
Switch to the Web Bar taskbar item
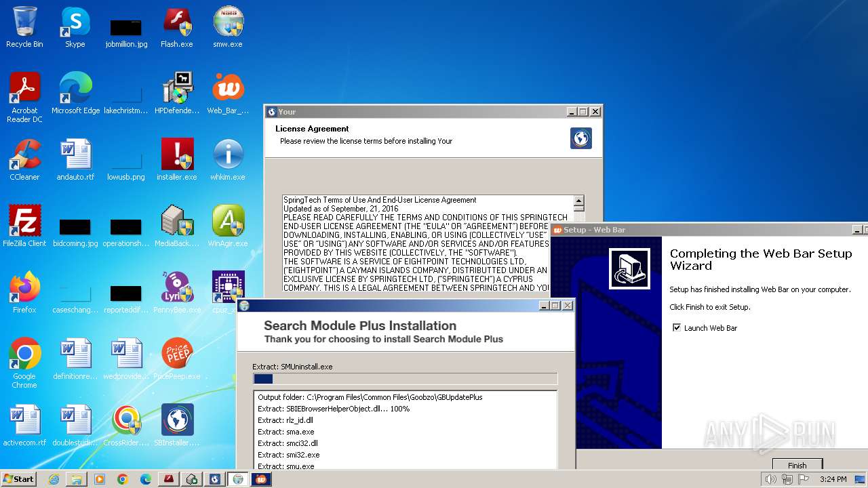[x=261, y=479]
